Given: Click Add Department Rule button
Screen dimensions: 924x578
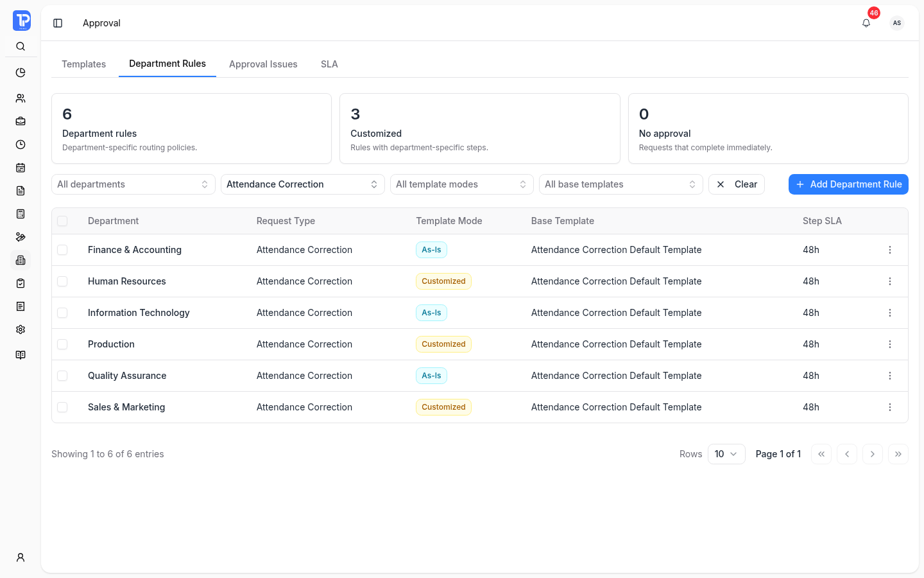Looking at the screenshot, I should 848,184.
